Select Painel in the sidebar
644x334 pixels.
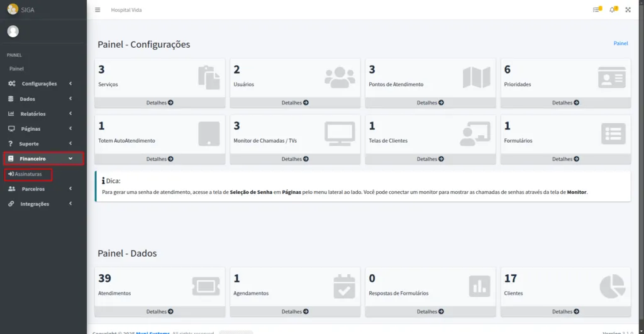[x=16, y=69]
